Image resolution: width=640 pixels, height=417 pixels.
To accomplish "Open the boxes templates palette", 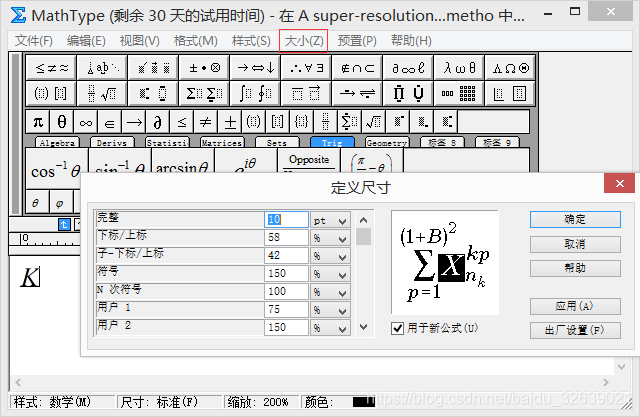I will click(510, 93).
